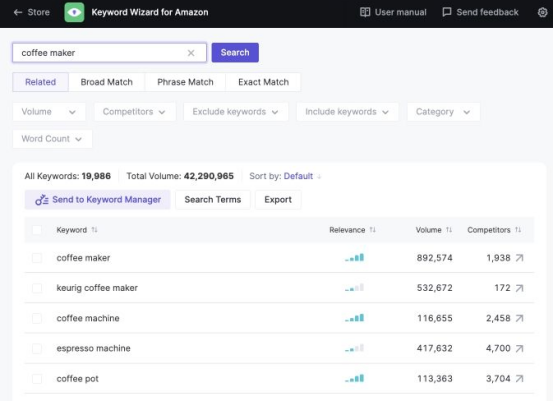Viewport: 554px width, 402px height.
Task: Open competitors arrow for coffee machine
Action: [519, 318]
